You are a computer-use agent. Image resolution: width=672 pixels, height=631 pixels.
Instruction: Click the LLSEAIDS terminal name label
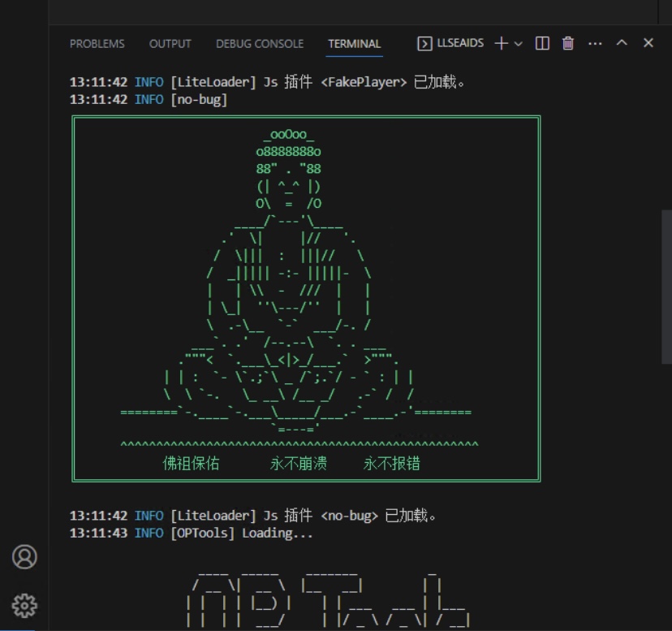460,43
